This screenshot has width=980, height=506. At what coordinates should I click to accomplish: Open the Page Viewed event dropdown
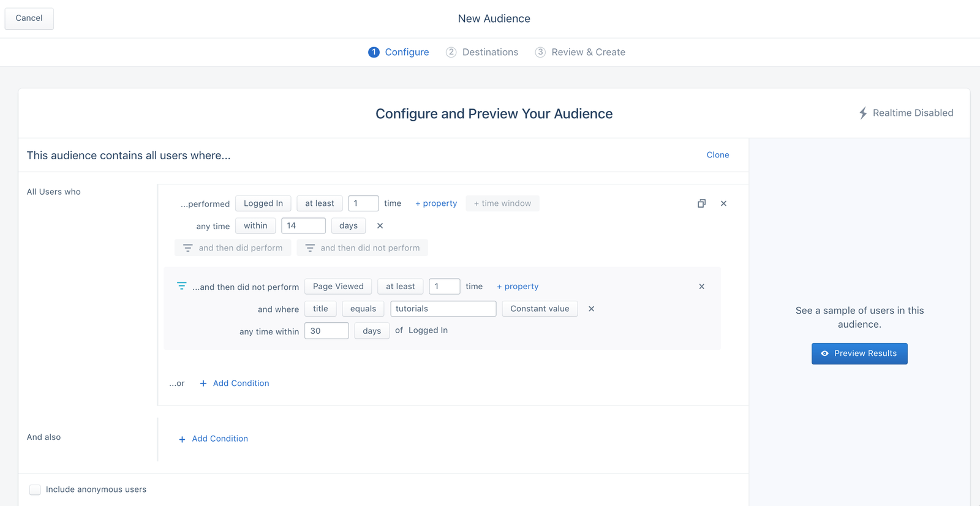click(338, 287)
